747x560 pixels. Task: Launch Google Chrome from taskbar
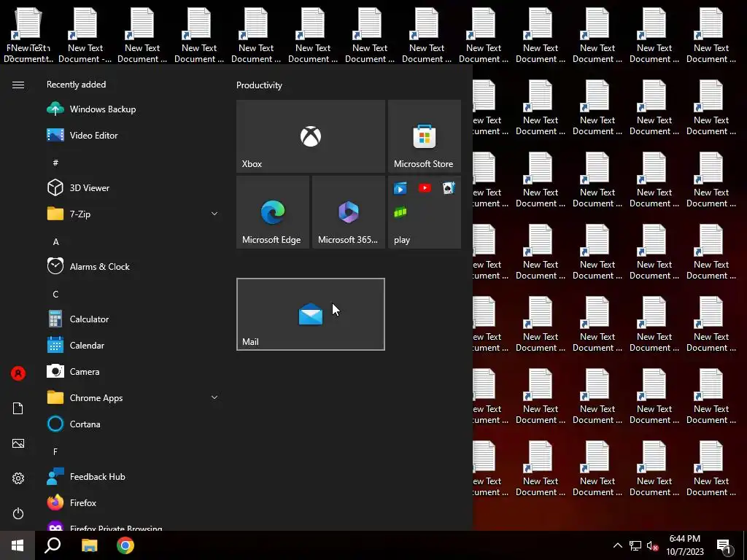(125, 545)
